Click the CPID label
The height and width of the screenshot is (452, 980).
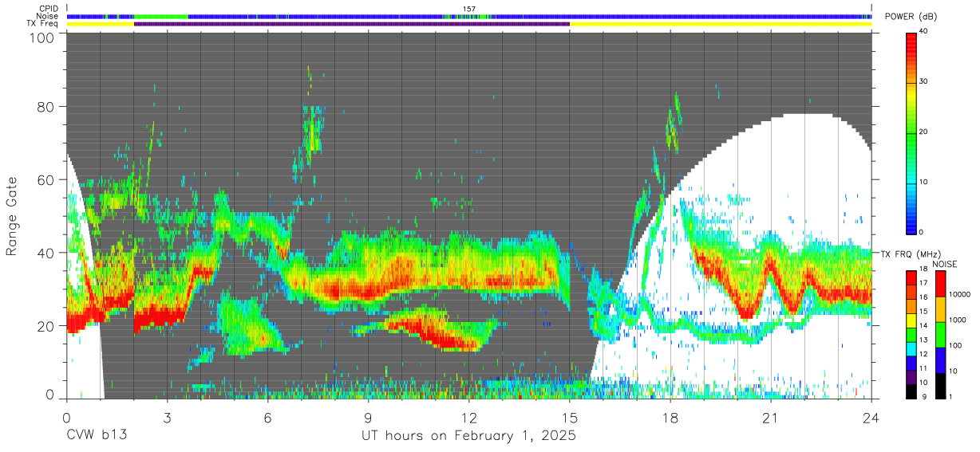pos(47,9)
